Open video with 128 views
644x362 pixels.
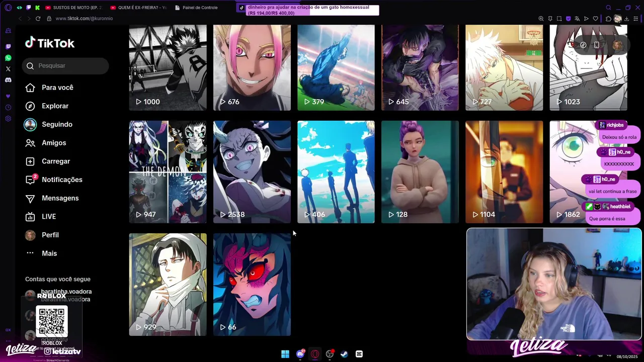(420, 172)
